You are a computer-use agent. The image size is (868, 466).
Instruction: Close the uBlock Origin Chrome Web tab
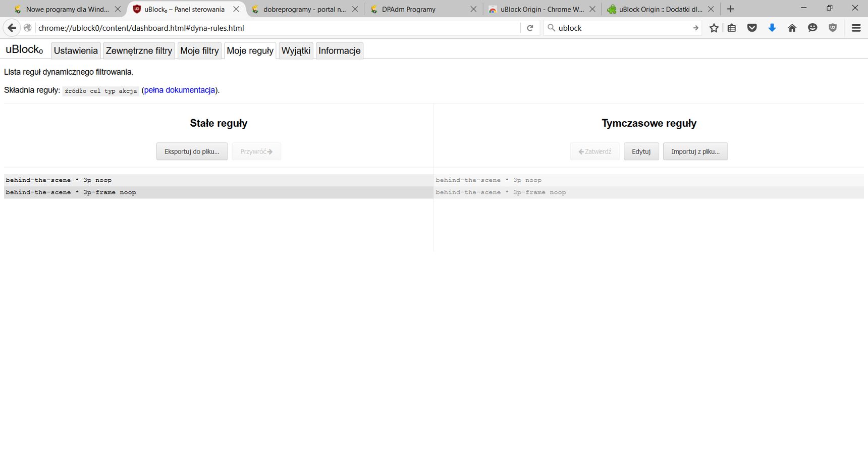(592, 9)
